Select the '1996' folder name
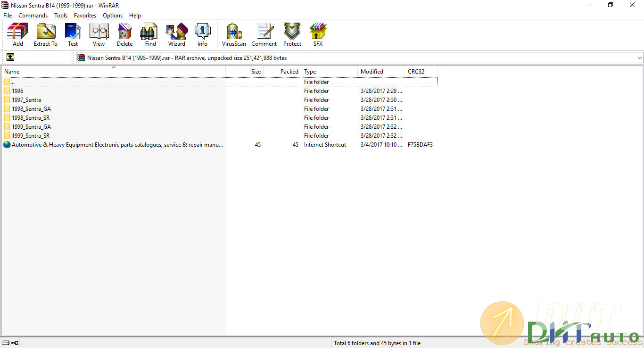 pos(17,91)
